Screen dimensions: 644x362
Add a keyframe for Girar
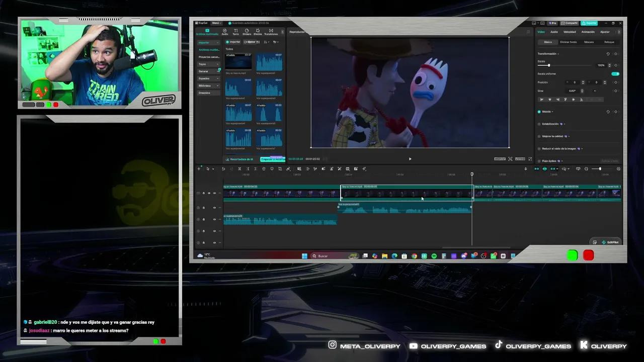tap(616, 91)
